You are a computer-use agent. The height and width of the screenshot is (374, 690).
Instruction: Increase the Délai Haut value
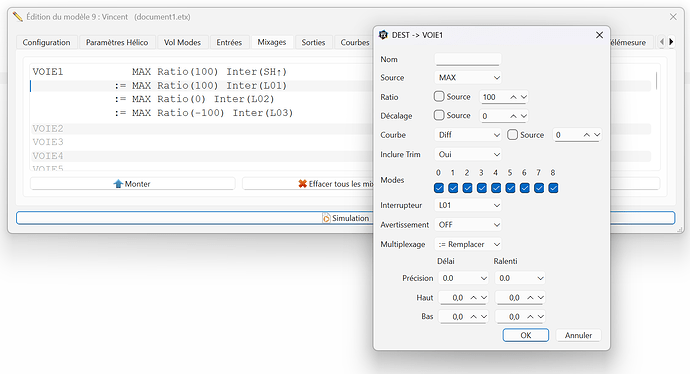pyautogui.click(x=473, y=298)
